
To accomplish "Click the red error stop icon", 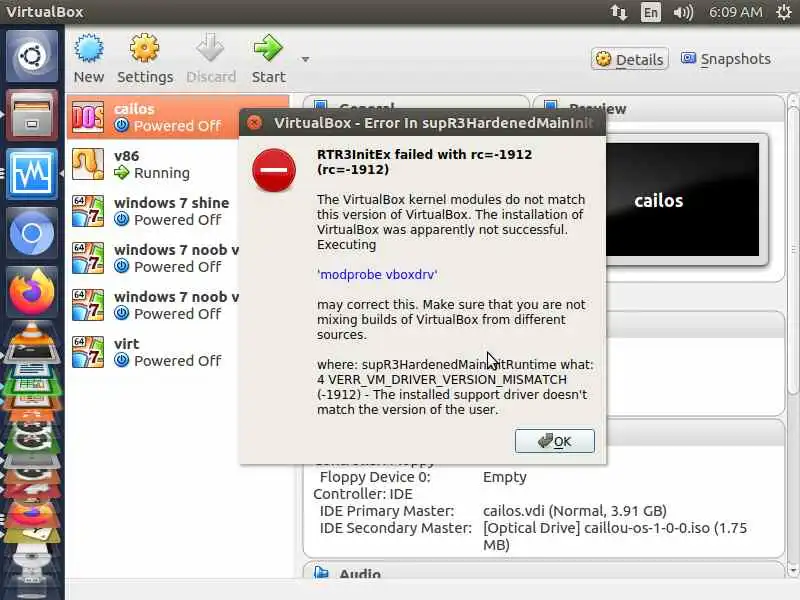I will click(x=274, y=170).
